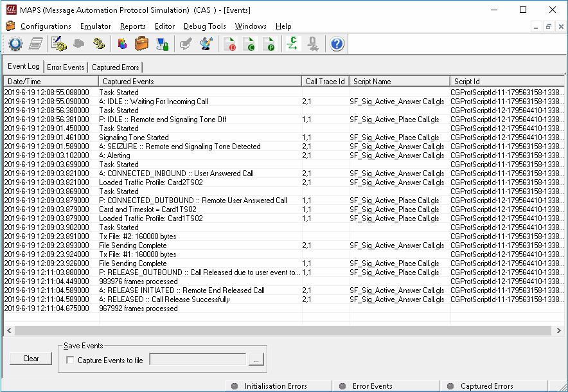Browse for capture file using ellipsis button
This screenshot has height=392, width=568.
tap(256, 360)
